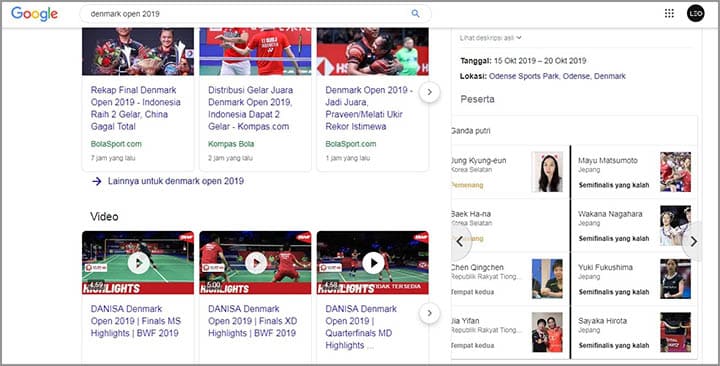Screen dimensions: 720x366
Task: Select Jia Yifan photo
Action: pos(547,332)
